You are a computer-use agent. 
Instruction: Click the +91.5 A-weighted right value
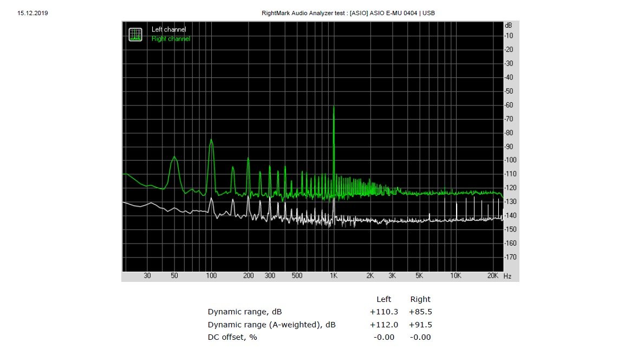point(420,325)
